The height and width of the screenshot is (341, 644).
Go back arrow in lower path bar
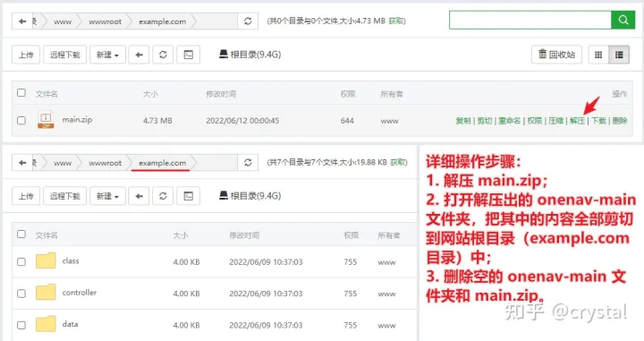[22, 163]
